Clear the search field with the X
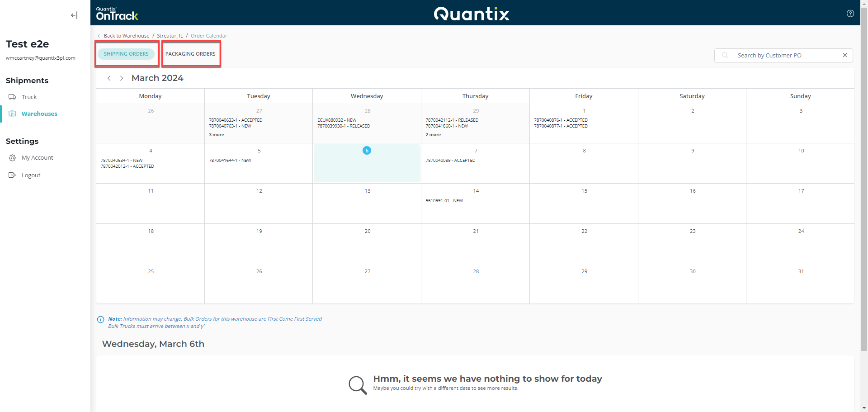Image resolution: width=868 pixels, height=412 pixels. tap(844, 55)
